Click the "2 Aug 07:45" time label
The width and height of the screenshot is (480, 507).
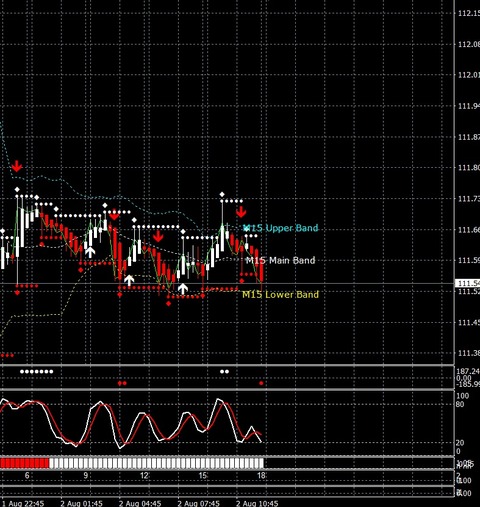[x=199, y=503]
